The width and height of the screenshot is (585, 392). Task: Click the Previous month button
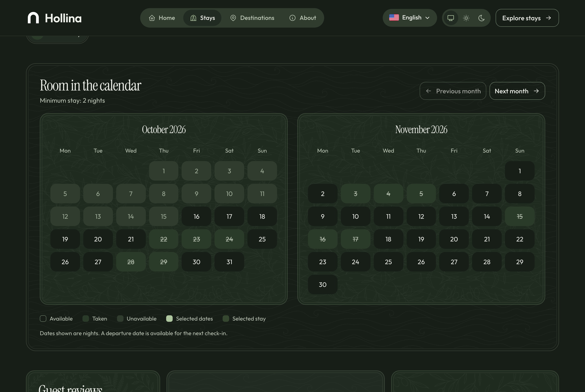(453, 91)
